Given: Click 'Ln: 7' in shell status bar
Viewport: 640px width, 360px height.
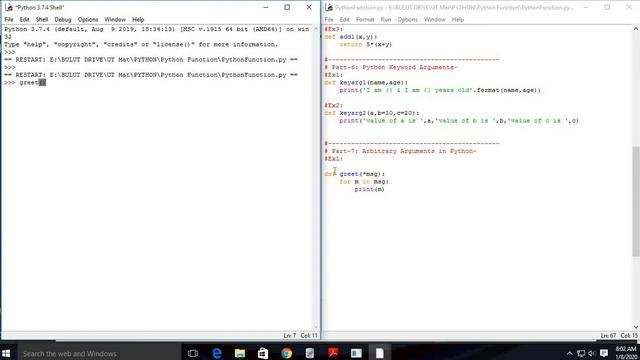Looking at the screenshot, I should coord(290,336).
